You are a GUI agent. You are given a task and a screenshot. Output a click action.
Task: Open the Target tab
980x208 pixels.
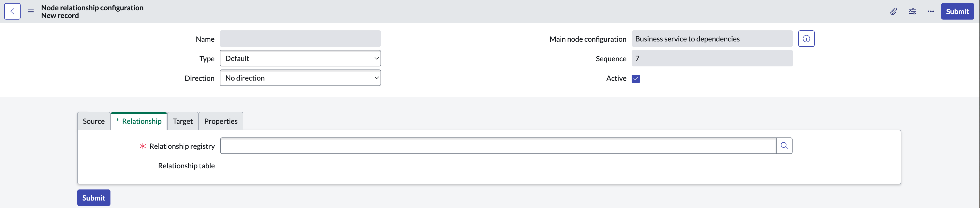183,121
